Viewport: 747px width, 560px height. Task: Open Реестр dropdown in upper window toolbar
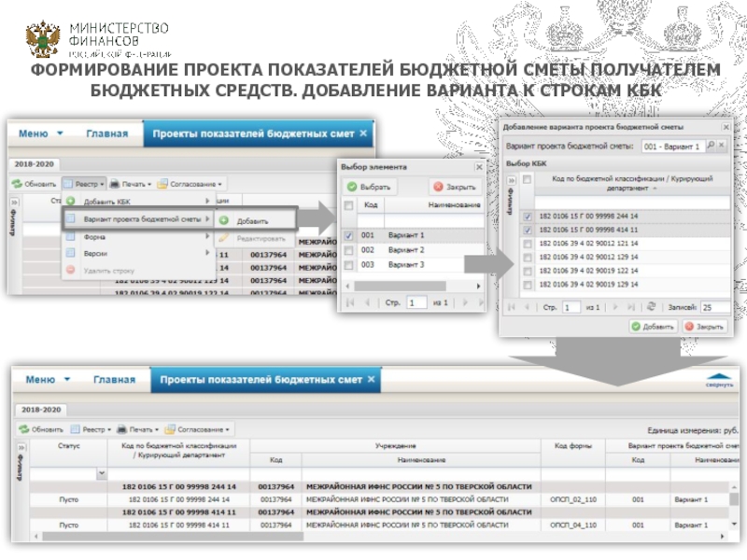tap(84, 184)
